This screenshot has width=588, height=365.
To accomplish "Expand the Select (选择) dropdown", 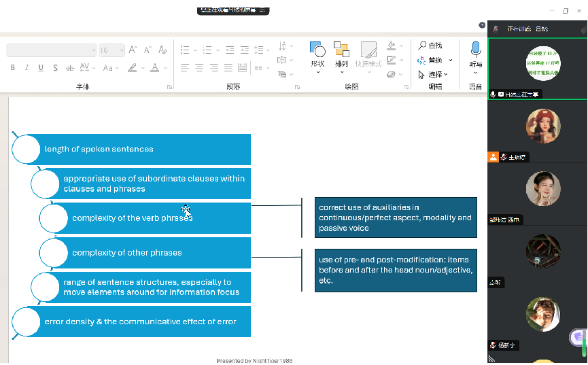I will [446, 74].
